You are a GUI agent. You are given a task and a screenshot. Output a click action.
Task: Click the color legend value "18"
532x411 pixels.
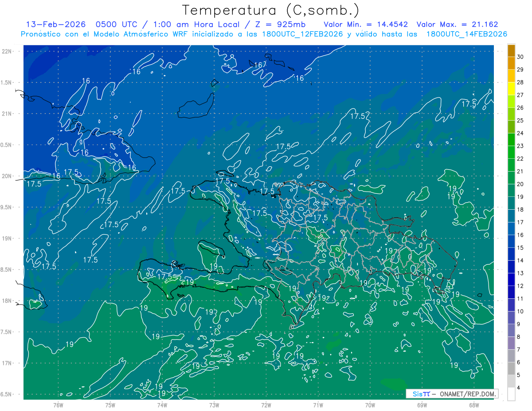coord(520,209)
